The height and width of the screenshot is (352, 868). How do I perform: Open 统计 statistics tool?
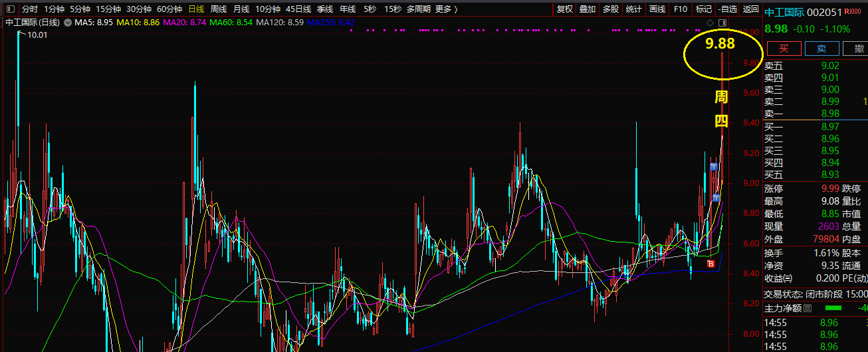[x=634, y=9]
